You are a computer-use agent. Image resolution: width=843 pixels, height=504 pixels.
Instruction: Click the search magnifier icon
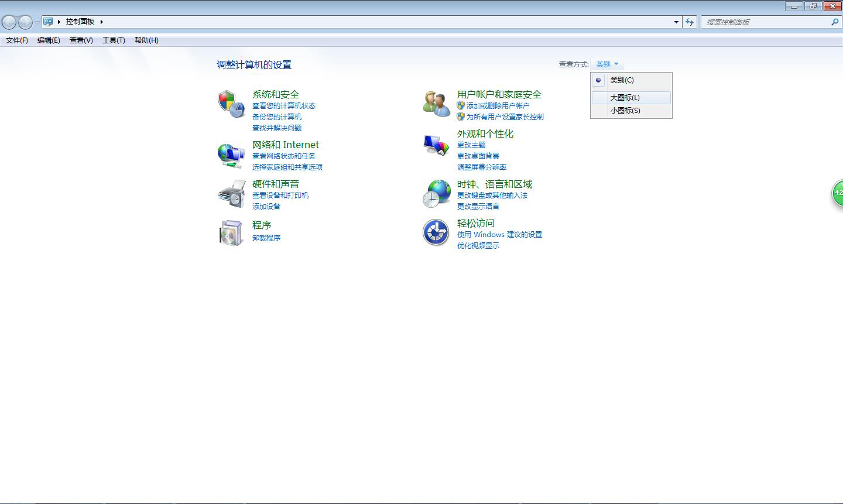(x=835, y=22)
